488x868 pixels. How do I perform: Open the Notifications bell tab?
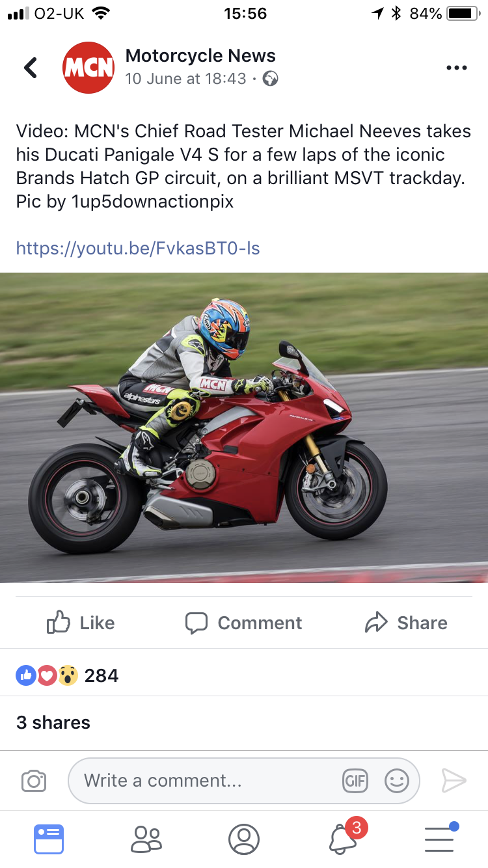[x=342, y=838]
